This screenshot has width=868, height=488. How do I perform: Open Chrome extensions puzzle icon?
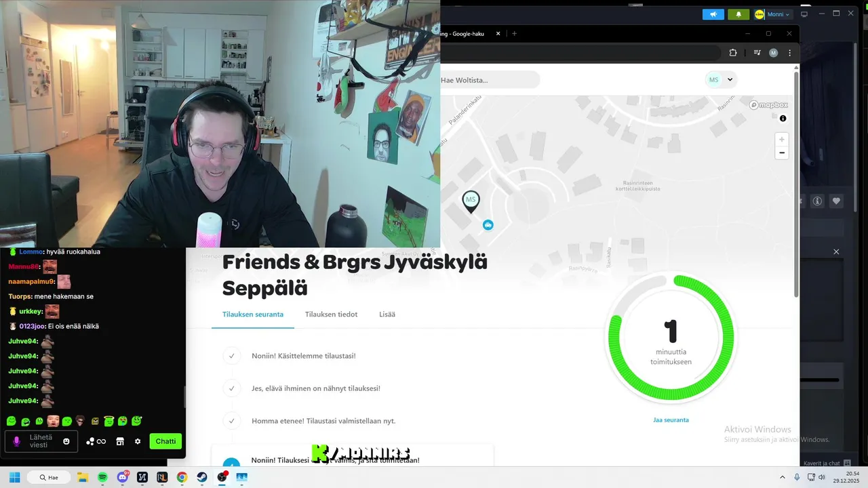tap(732, 53)
